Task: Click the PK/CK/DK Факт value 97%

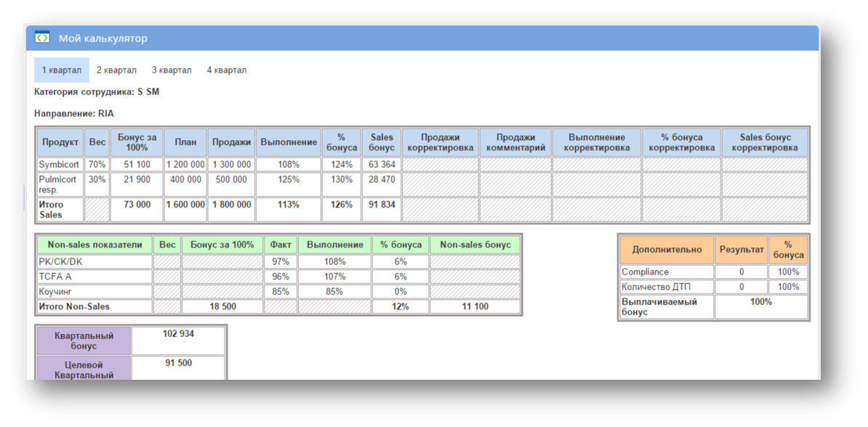Action: click(281, 261)
